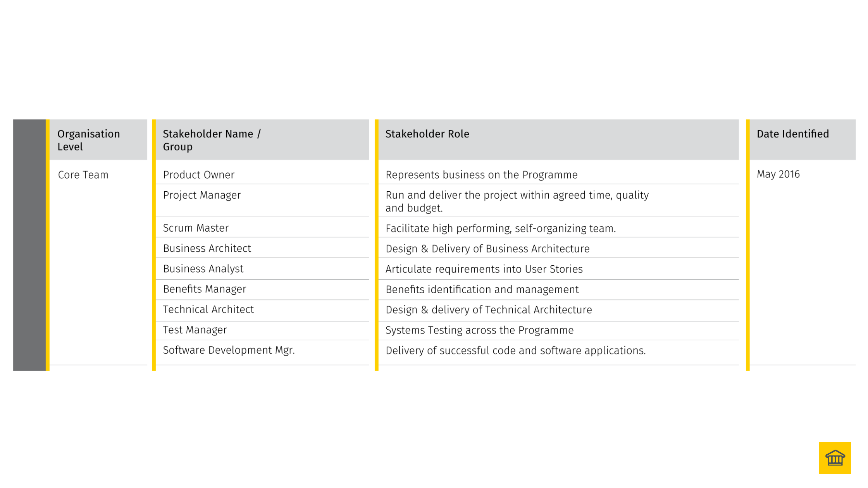Select 'Articulate requirements into User Stories' text
The width and height of the screenshot is (868, 488).
tap(484, 269)
